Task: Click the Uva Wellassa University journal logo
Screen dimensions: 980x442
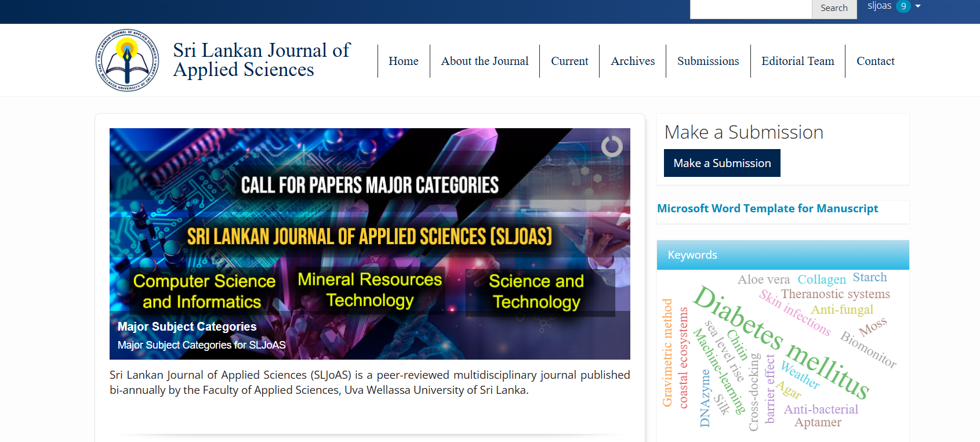Action: click(127, 60)
